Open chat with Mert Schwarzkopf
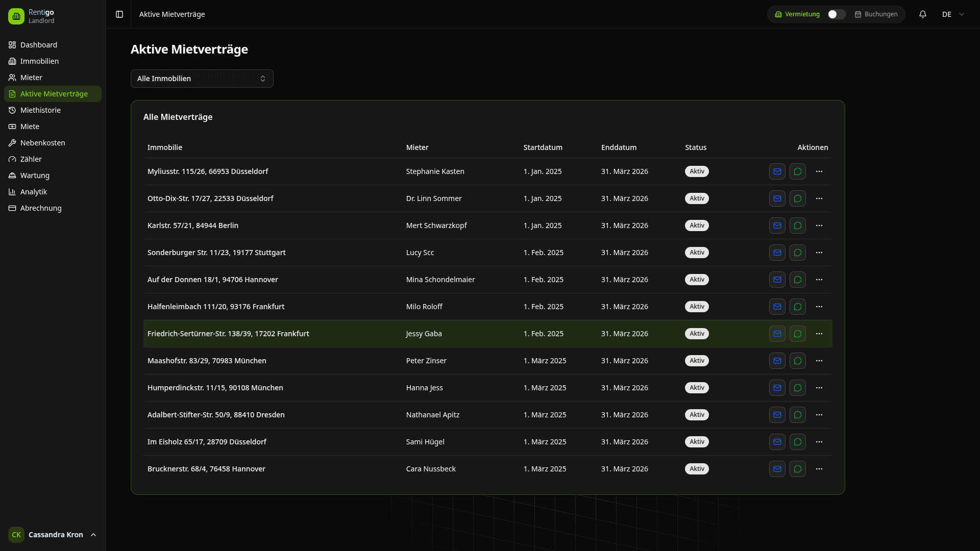Viewport: 980px width, 551px height. click(797, 226)
